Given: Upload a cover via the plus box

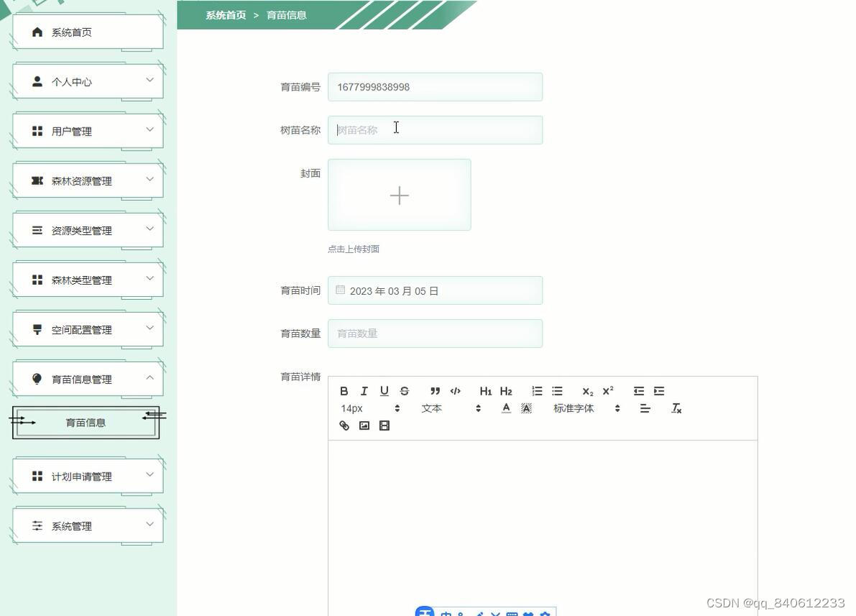Looking at the screenshot, I should tap(400, 195).
